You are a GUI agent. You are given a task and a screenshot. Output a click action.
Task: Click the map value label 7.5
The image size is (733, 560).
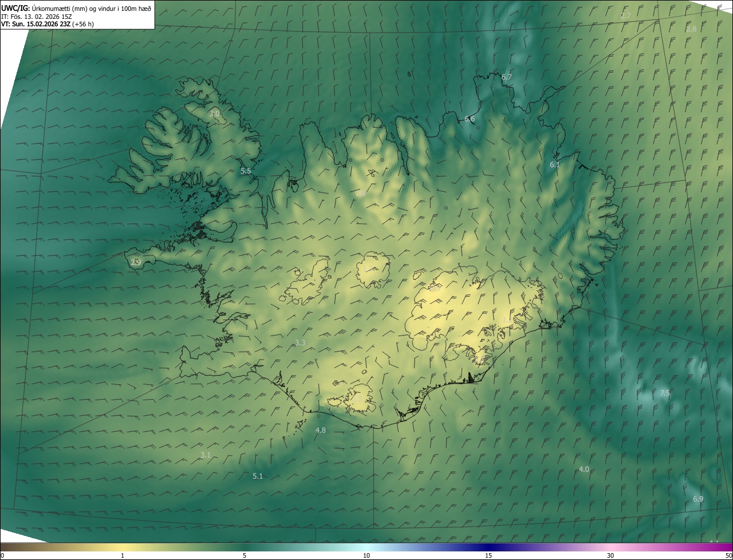(x=665, y=393)
